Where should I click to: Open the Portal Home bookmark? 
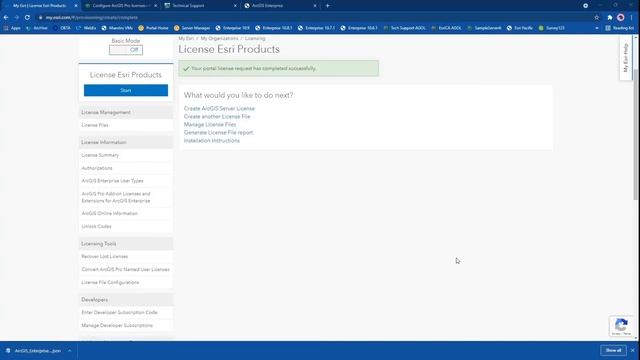pyautogui.click(x=153, y=28)
